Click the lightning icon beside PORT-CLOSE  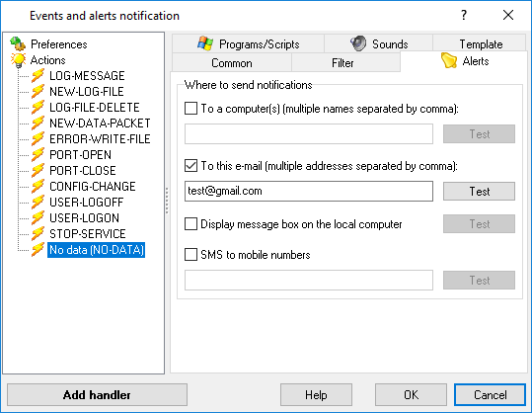click(x=38, y=171)
